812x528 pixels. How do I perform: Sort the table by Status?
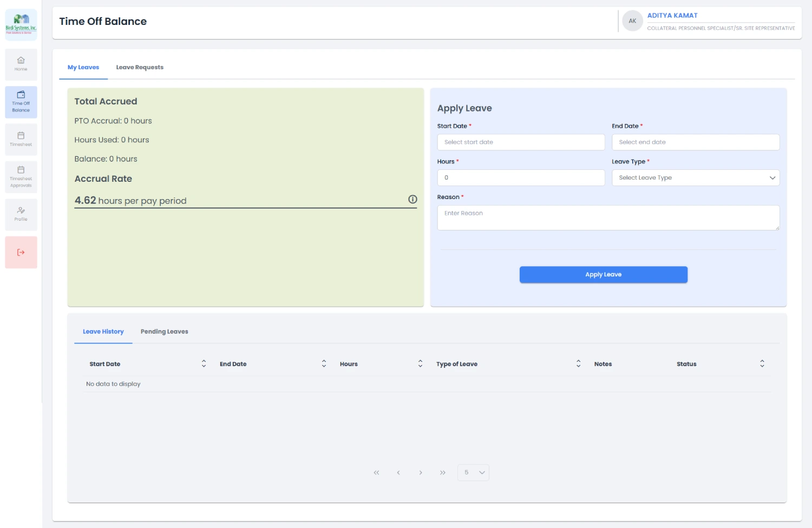[762, 364]
